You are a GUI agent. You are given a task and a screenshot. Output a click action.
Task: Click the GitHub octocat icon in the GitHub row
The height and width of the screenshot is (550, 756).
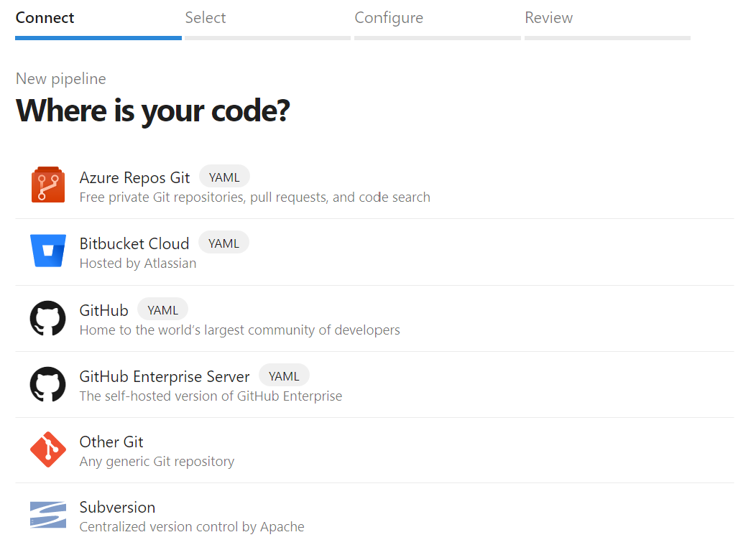coord(47,318)
